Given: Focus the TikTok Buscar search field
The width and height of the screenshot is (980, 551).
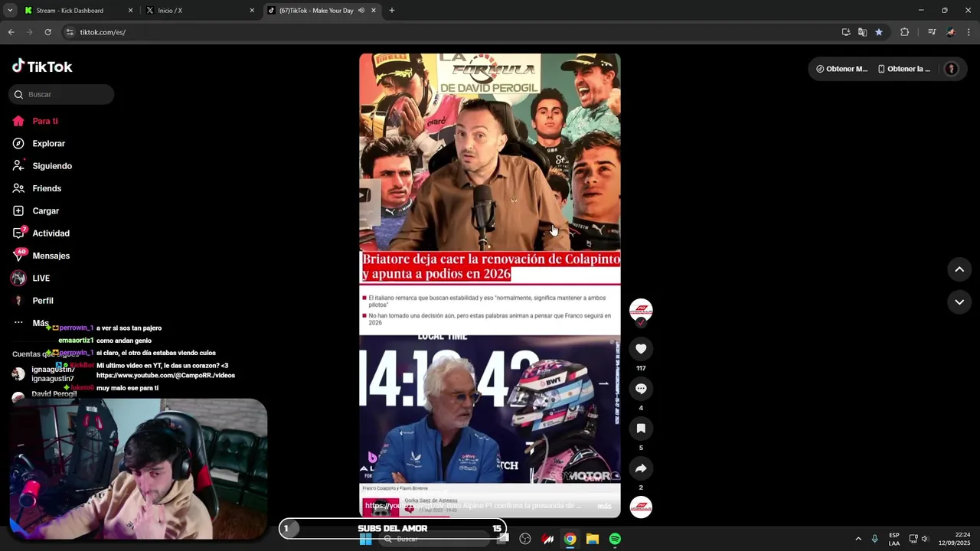Looking at the screenshot, I should pyautogui.click(x=61, y=94).
